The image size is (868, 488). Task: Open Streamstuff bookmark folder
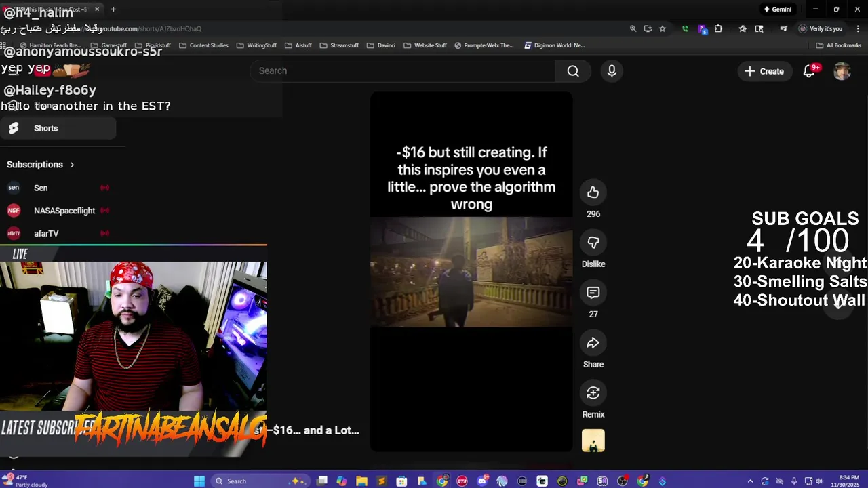point(339,45)
